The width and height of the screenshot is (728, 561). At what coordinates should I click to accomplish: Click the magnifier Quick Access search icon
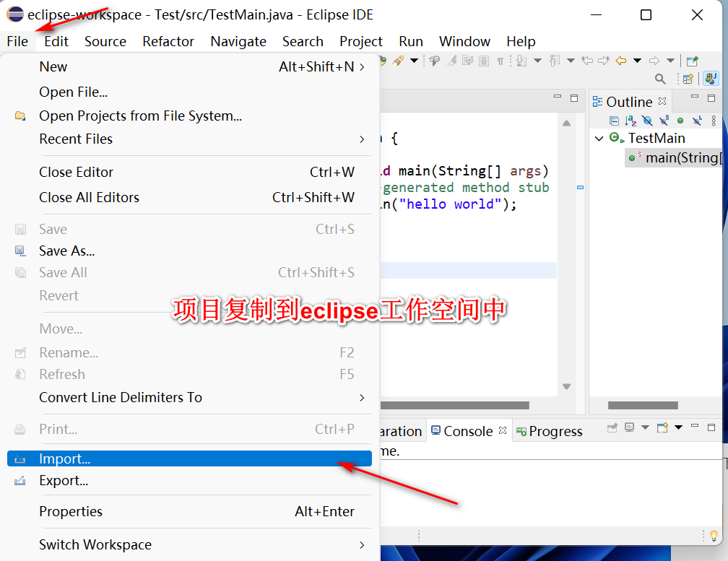tap(660, 79)
